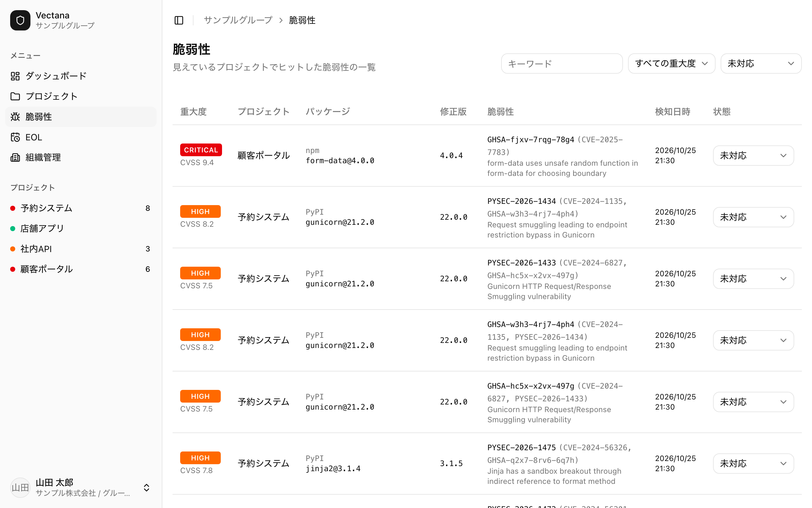This screenshot has height=508, width=812.
Task: Open 予約システム project in sidebar
Action: pos(81,208)
